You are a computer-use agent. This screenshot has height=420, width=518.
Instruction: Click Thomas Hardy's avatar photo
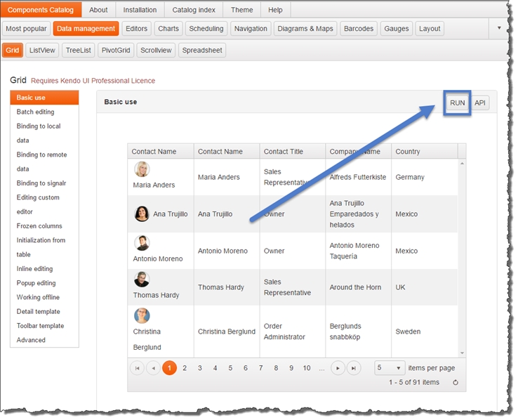(x=142, y=280)
